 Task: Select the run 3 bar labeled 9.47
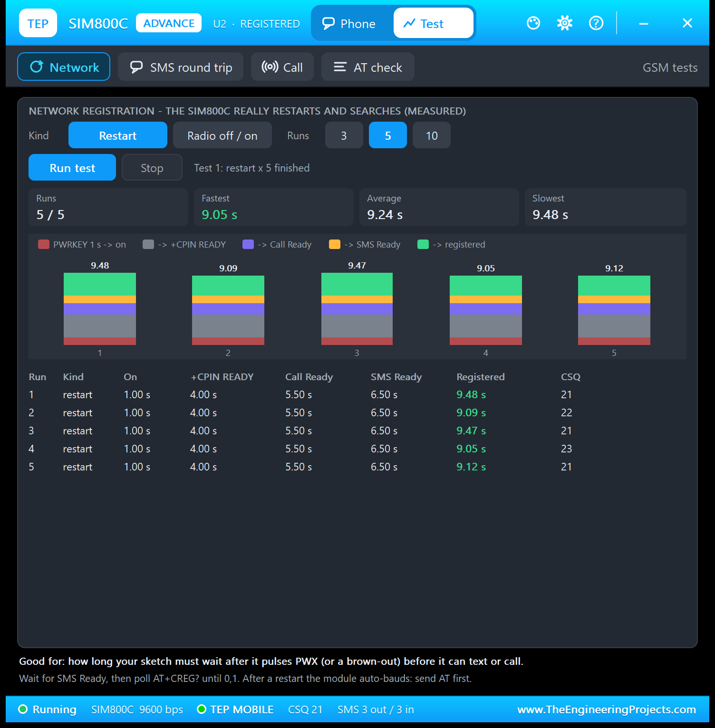[357, 309]
